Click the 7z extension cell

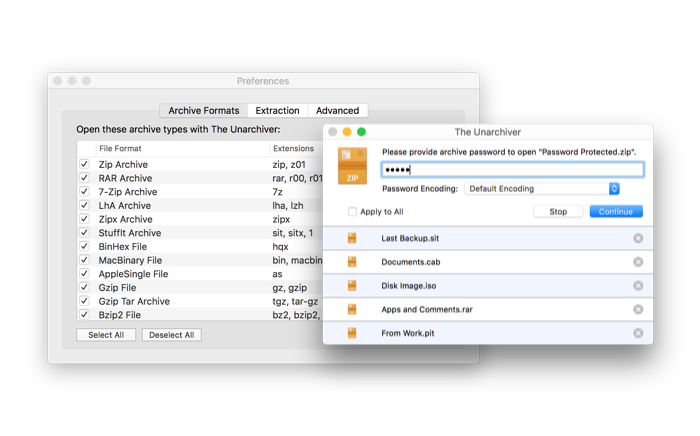277,192
